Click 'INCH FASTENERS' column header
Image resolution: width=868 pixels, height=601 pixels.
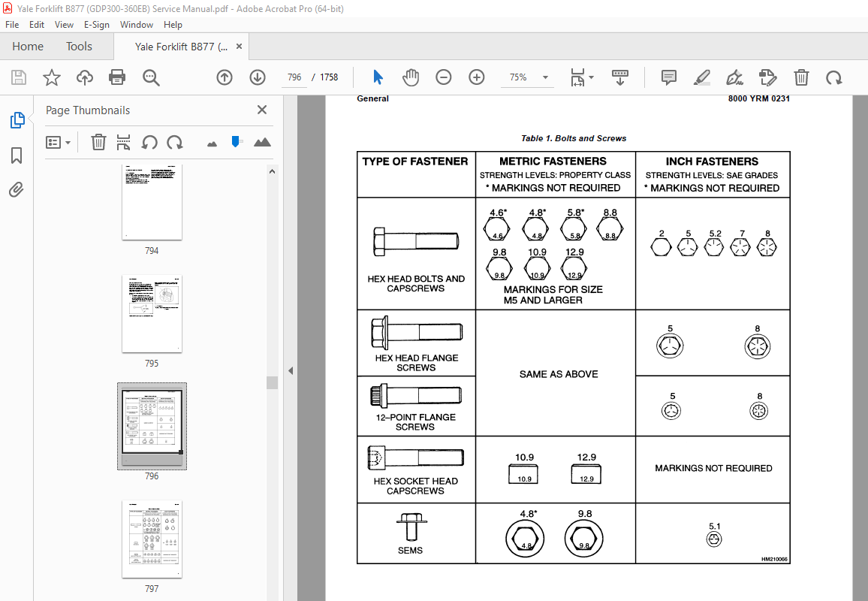tap(712, 162)
